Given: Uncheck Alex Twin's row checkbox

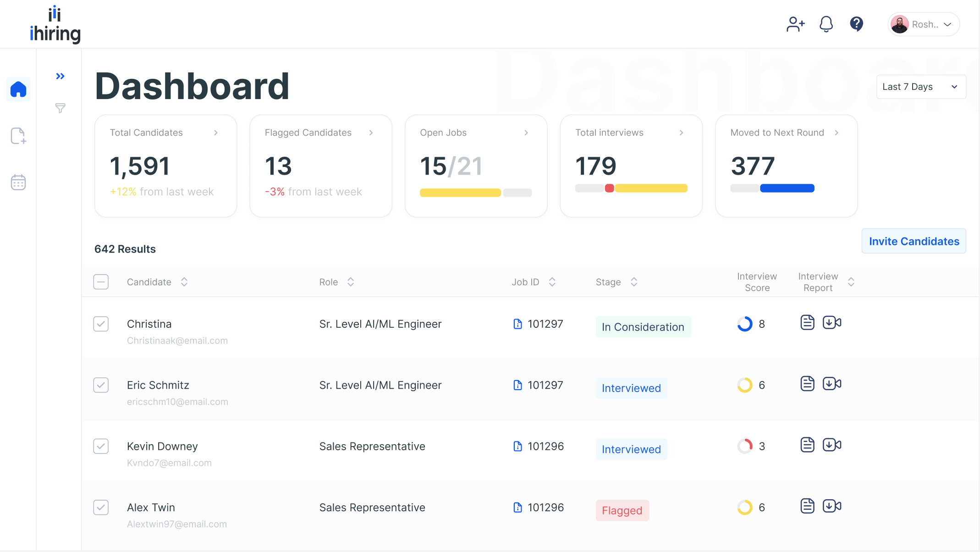Looking at the screenshot, I should tap(101, 508).
